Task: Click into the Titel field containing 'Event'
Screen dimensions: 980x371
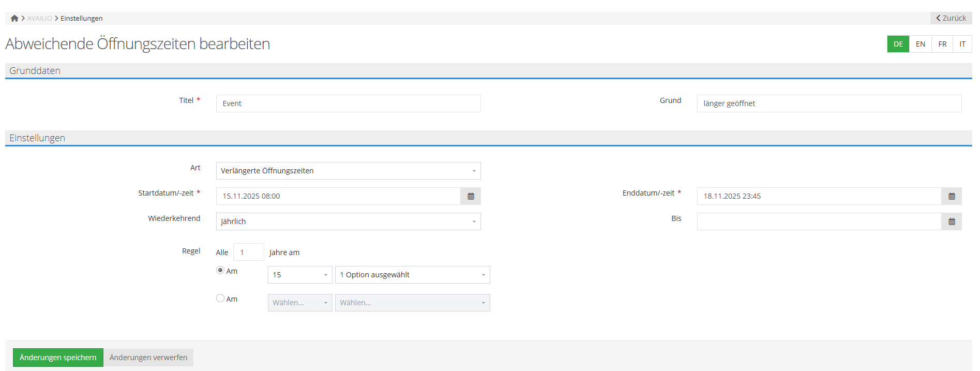Action: [x=348, y=103]
